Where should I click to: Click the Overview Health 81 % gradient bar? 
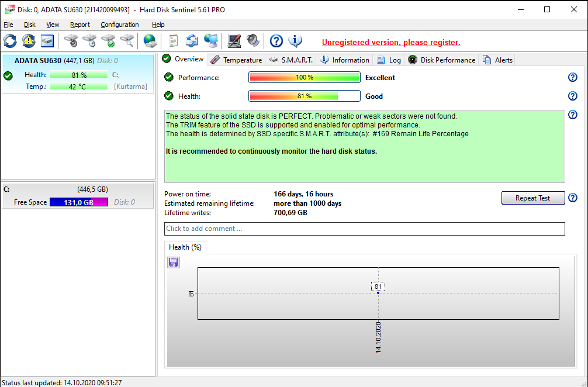[x=305, y=96]
